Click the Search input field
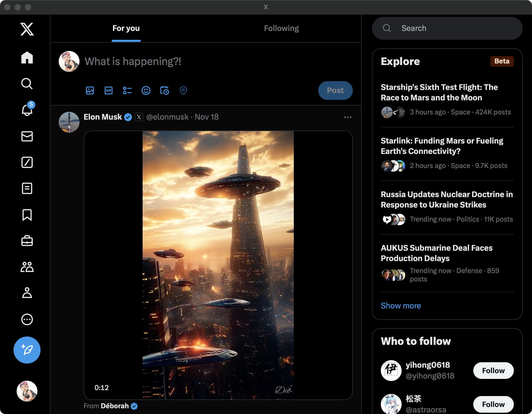532x414 pixels. pos(447,28)
